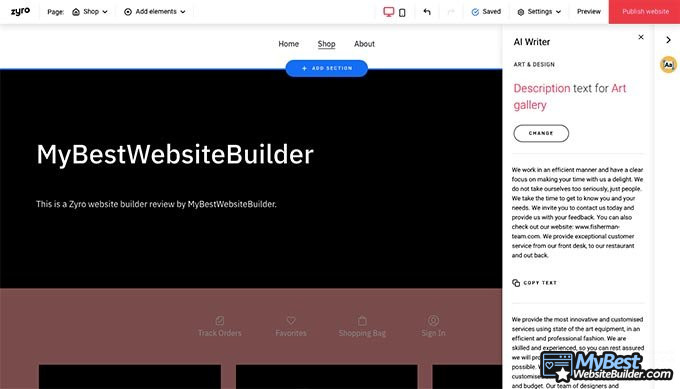680x389 pixels.
Task: Switch to desktop preview mode
Action: tap(389, 12)
